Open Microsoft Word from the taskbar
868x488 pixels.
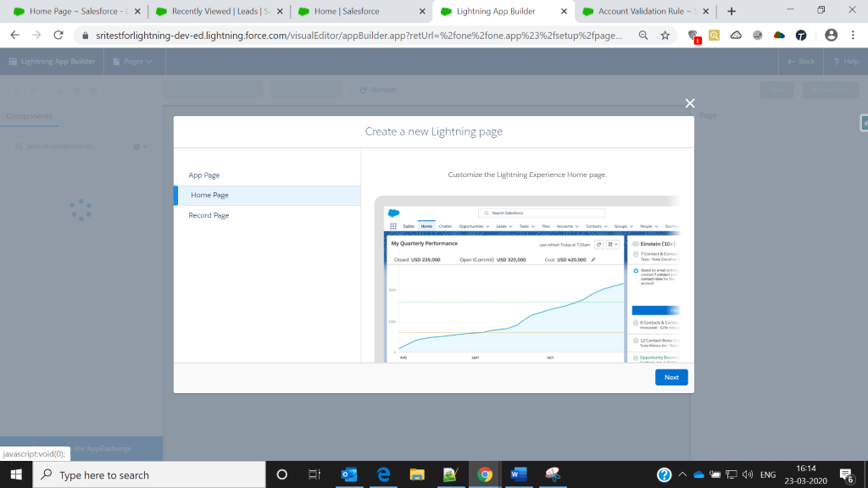515,474
